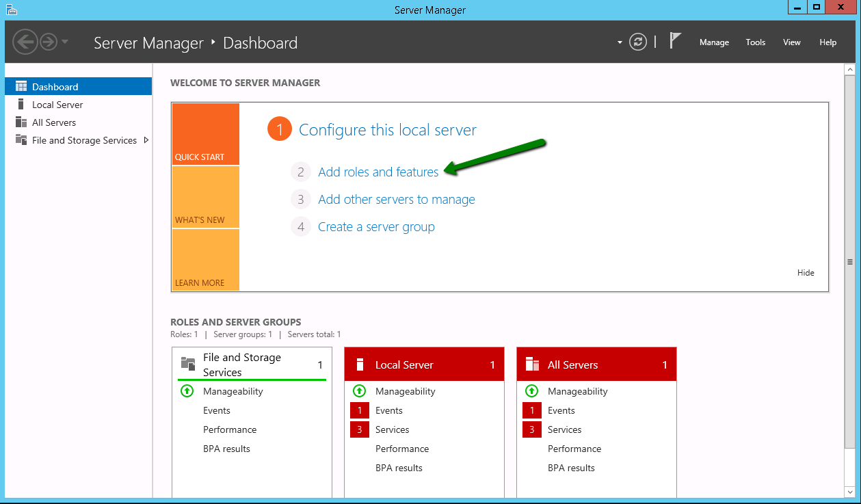Open Performance in File and Storage Services tile
This screenshot has height=504, width=861.
(230, 429)
